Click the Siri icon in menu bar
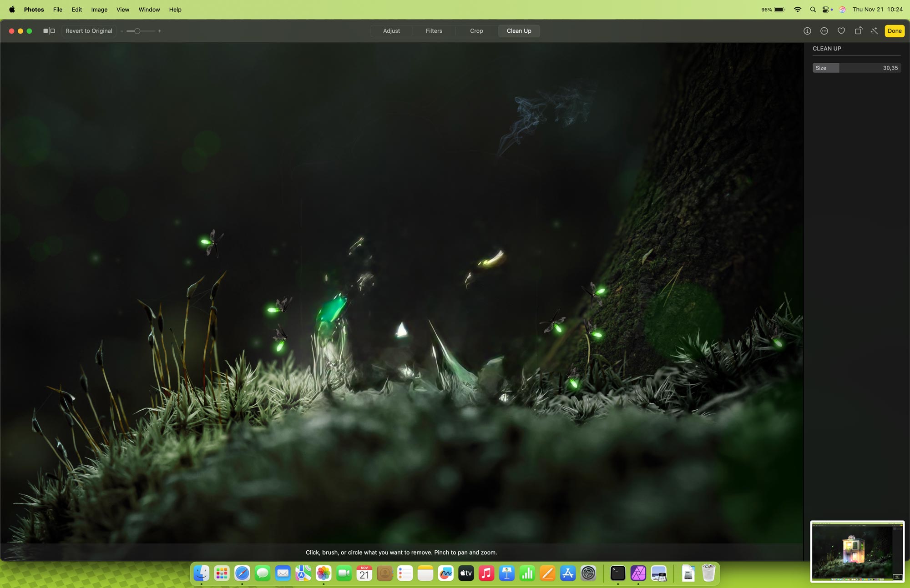Image resolution: width=910 pixels, height=588 pixels. pos(842,10)
